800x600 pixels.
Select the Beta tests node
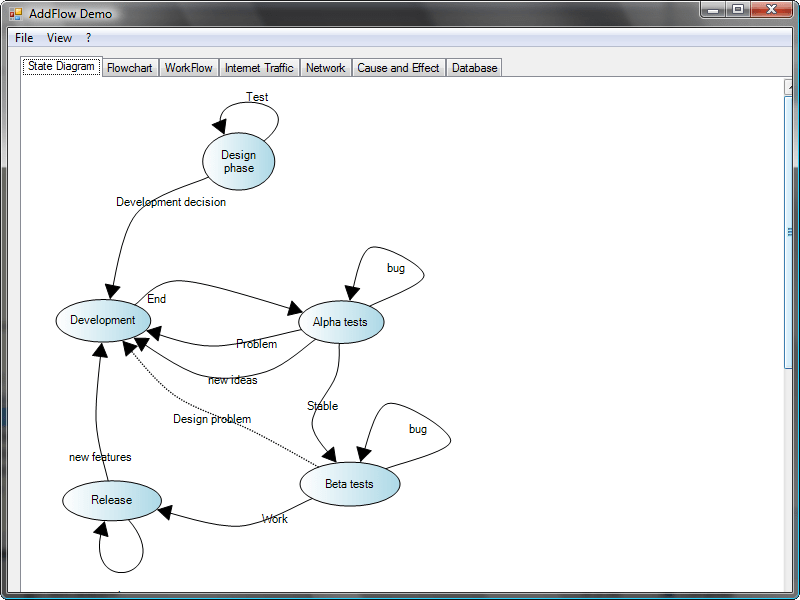[349, 484]
